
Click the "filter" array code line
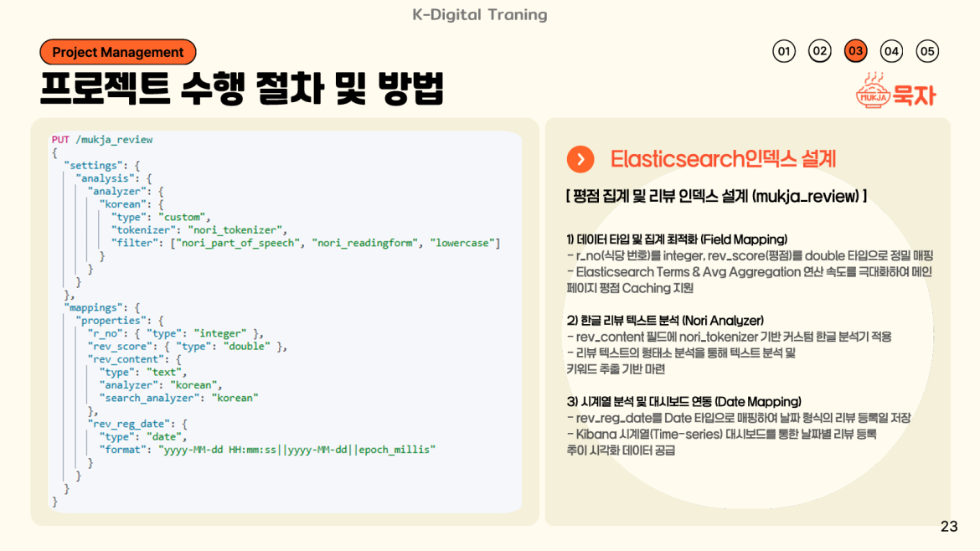click(306, 243)
